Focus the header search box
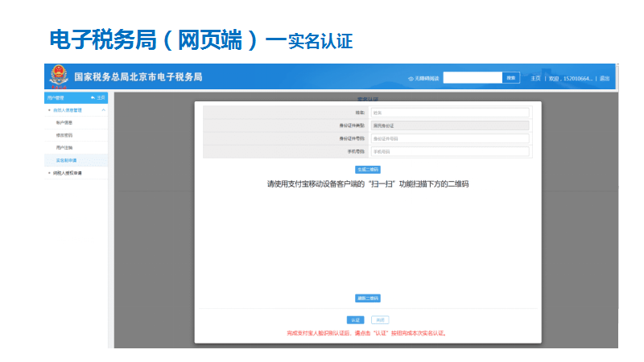 pos(473,77)
